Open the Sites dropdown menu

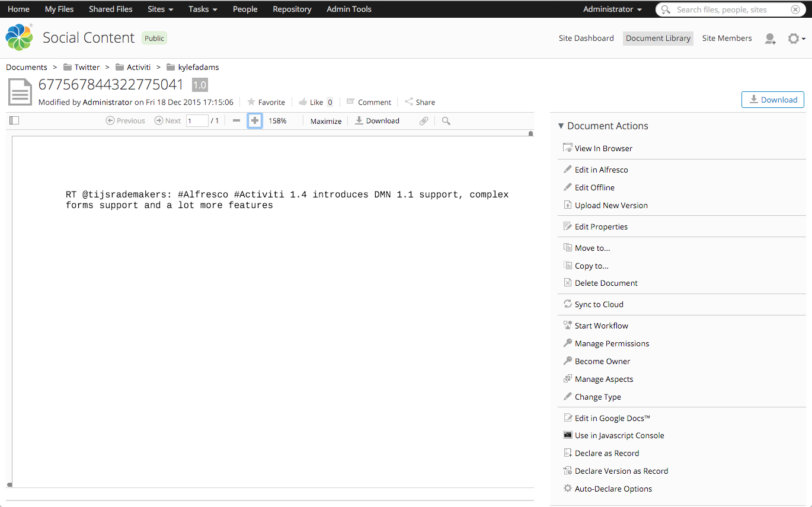[161, 9]
